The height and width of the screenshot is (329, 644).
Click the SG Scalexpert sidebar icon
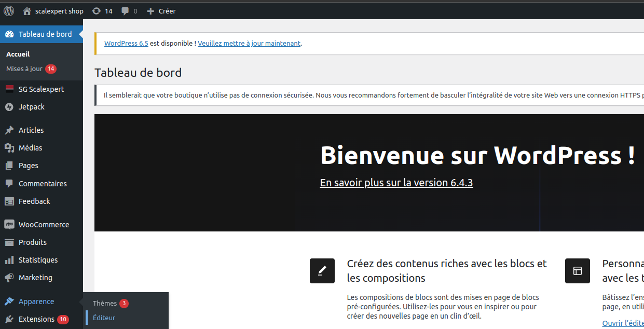tap(9, 89)
